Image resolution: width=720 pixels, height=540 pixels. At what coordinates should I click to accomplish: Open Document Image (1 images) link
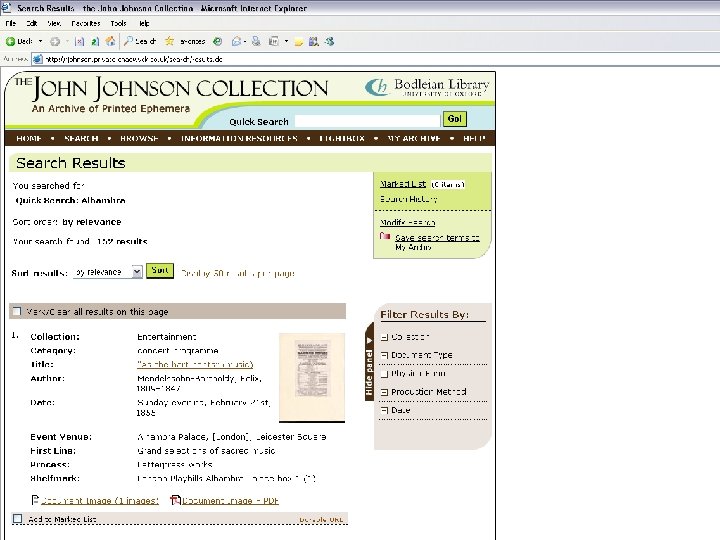click(100, 501)
